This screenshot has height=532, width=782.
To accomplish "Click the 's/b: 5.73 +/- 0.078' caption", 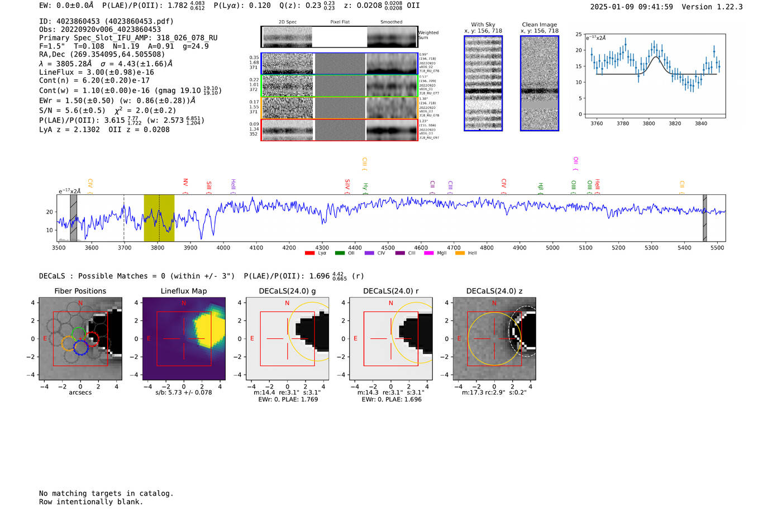I will click(x=184, y=392).
